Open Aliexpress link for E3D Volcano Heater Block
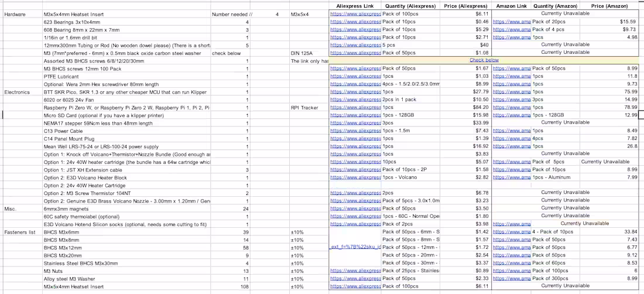 (355, 177)
